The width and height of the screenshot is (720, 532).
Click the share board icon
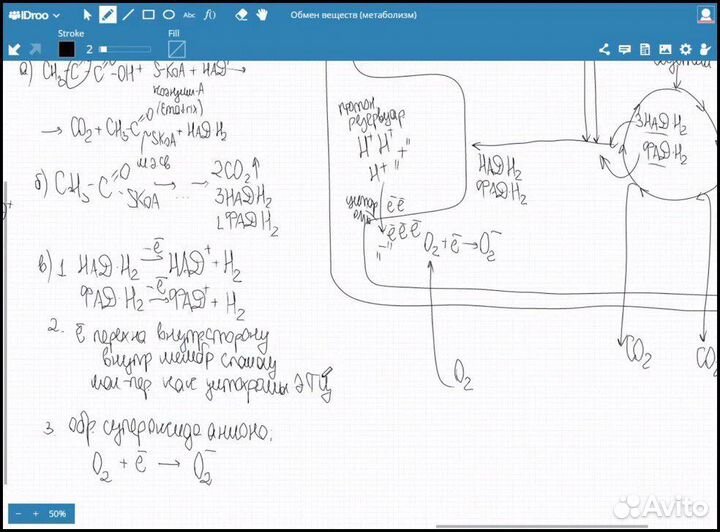tap(604, 49)
